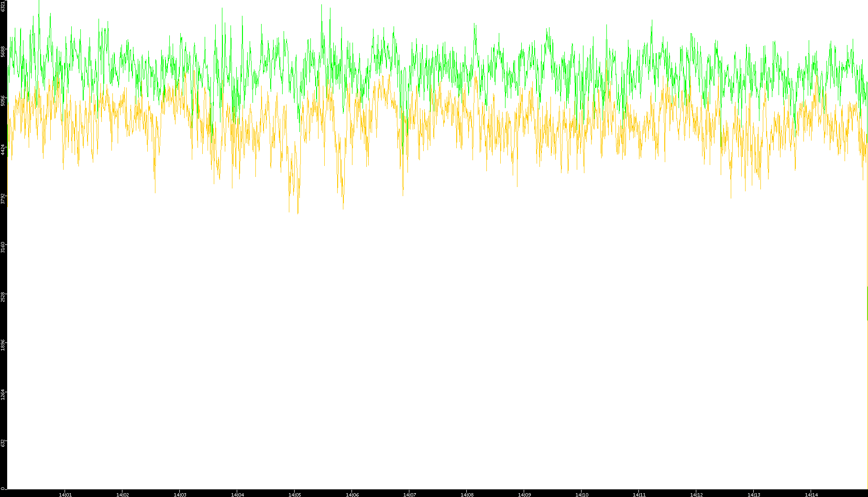Screen dimensions: 868x497
Task: Click the 632 y-axis label
Action: tap(3, 443)
